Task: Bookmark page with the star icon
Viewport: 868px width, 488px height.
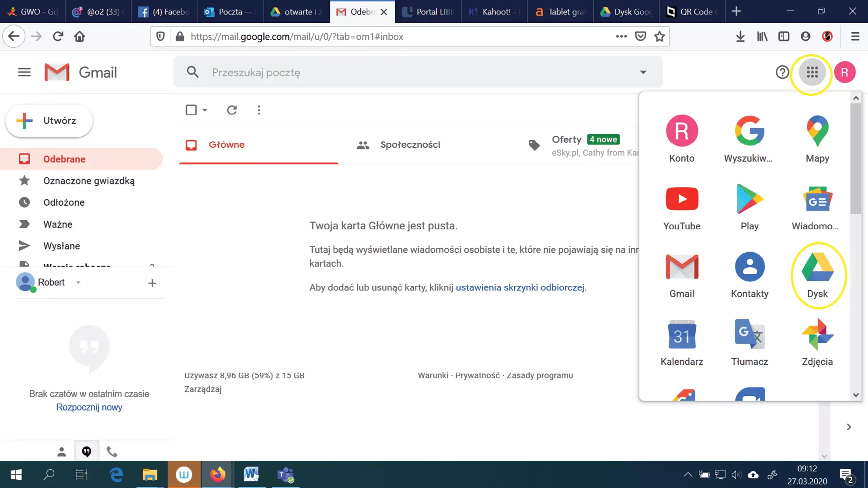Action: [659, 37]
